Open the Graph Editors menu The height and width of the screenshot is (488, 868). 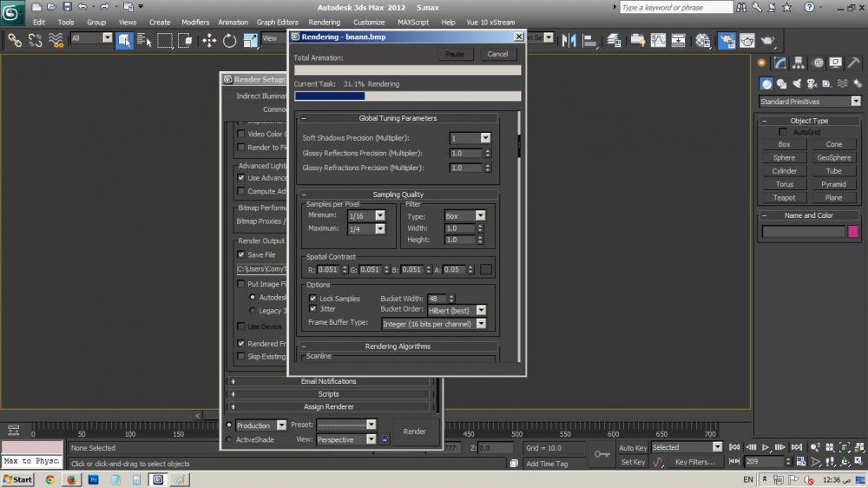[277, 23]
